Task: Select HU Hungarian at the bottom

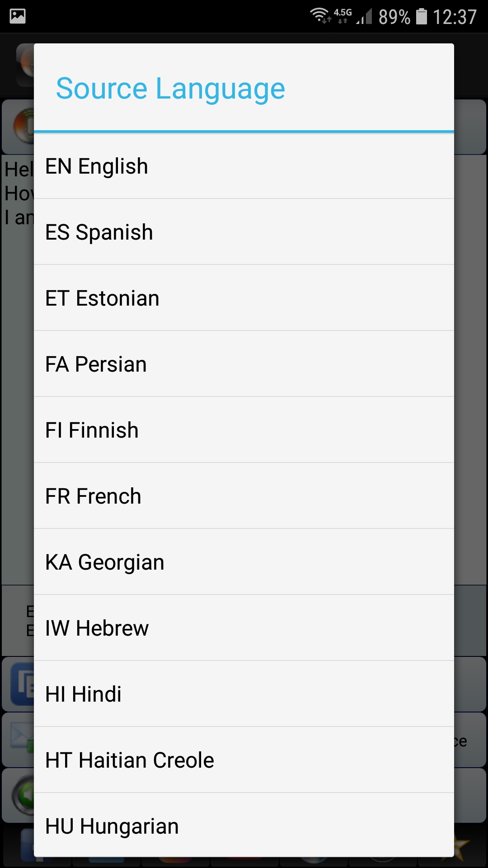Action: 244,826
